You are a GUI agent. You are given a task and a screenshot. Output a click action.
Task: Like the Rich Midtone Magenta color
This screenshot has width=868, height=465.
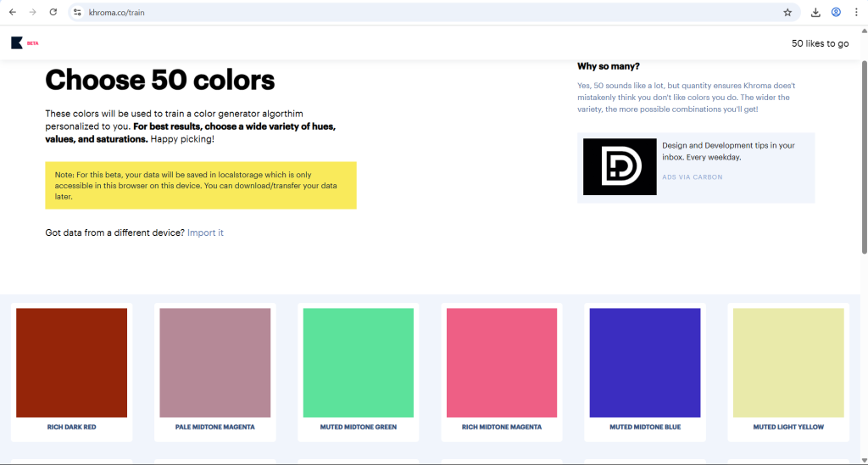coord(502,363)
